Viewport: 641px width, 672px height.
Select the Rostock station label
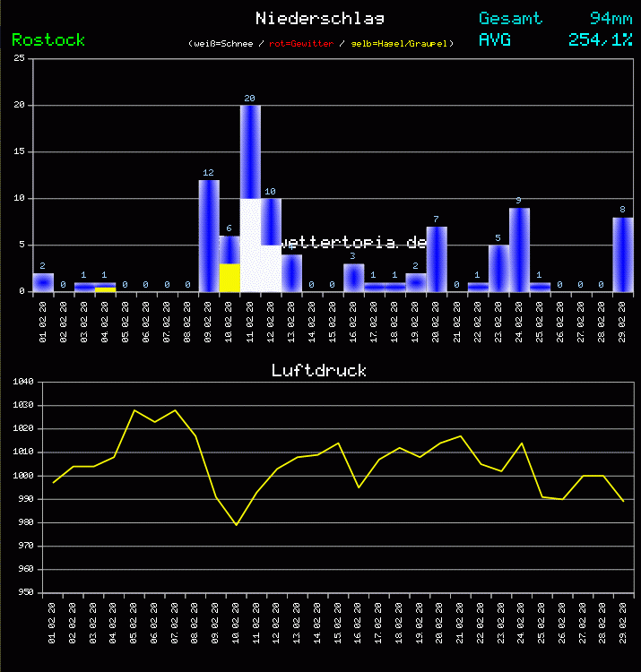48,39
